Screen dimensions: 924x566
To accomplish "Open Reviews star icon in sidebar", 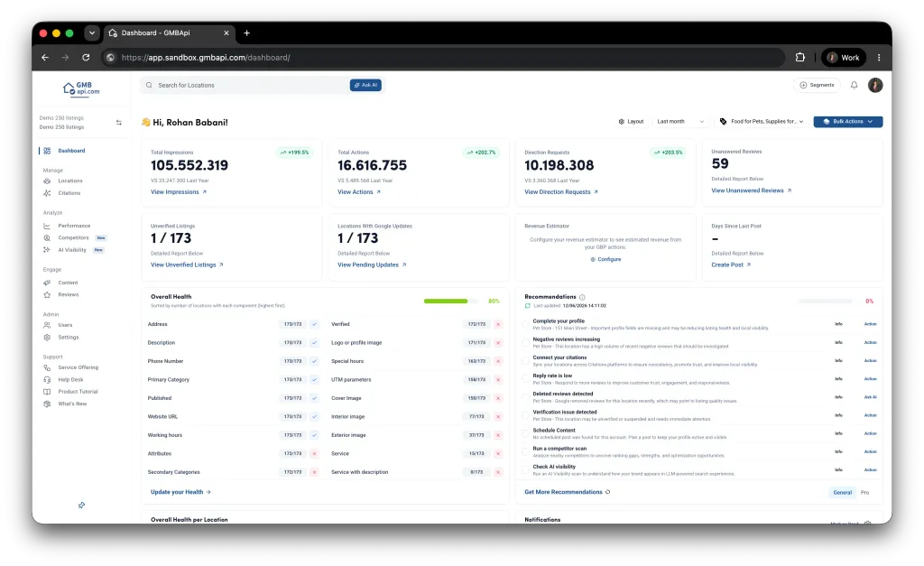I will [x=47, y=295].
